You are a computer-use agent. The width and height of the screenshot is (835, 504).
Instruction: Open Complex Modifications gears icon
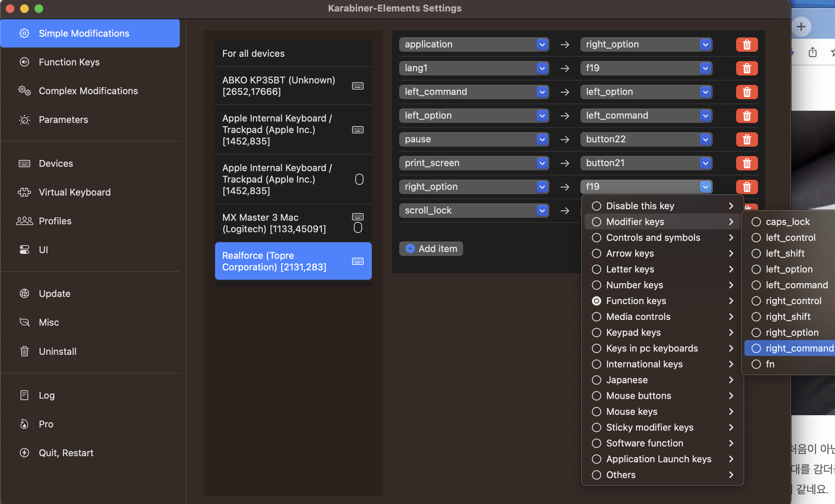[24, 91]
